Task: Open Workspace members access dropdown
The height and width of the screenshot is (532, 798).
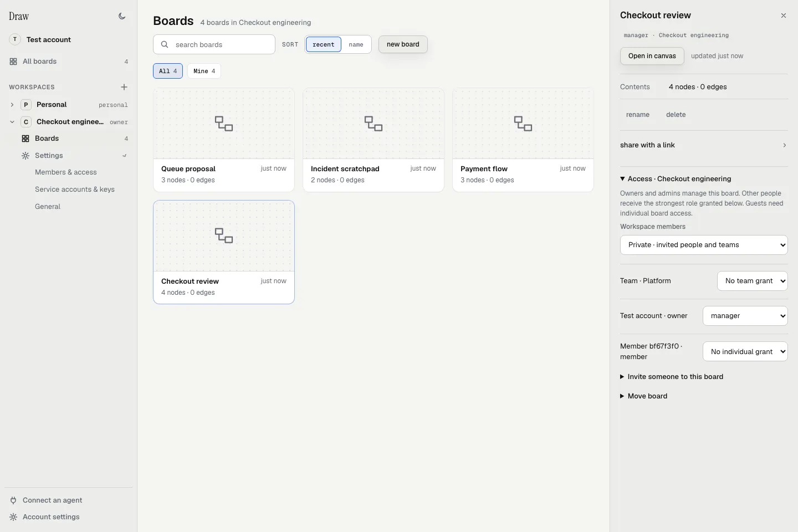Action: (704, 245)
